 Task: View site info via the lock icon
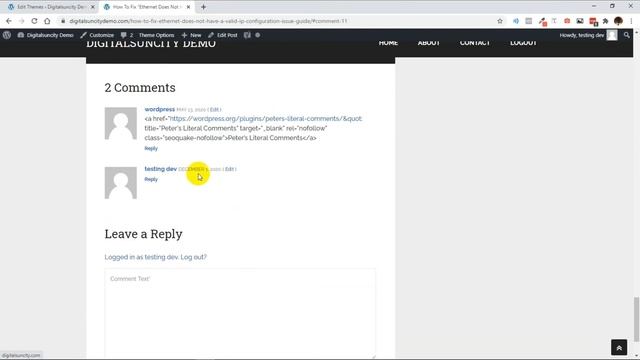(x=63, y=21)
